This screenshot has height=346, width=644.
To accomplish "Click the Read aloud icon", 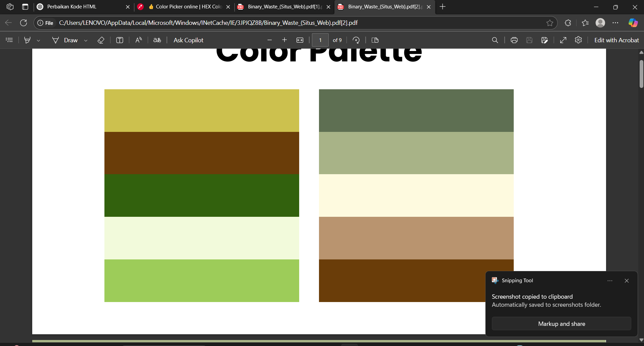I will pyautogui.click(x=138, y=40).
